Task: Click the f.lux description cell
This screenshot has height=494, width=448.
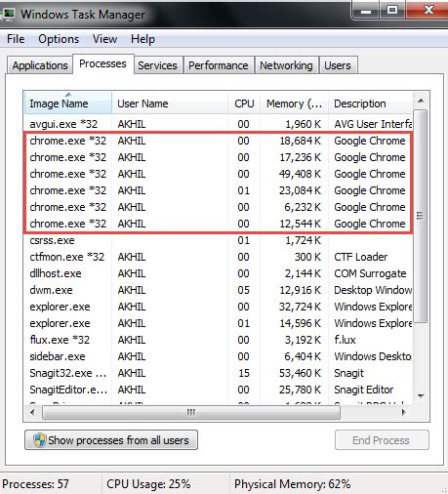Action: 345,340
